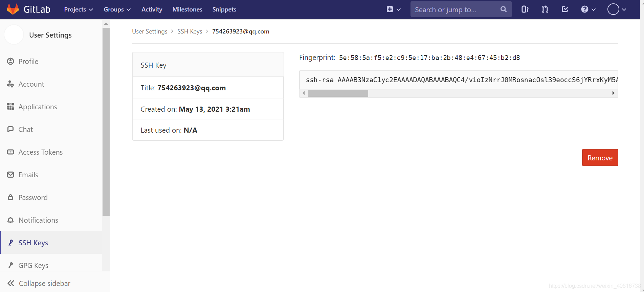This screenshot has width=644, height=292.
Task: Click the sidebar scroll up arrow
Action: tap(106, 24)
